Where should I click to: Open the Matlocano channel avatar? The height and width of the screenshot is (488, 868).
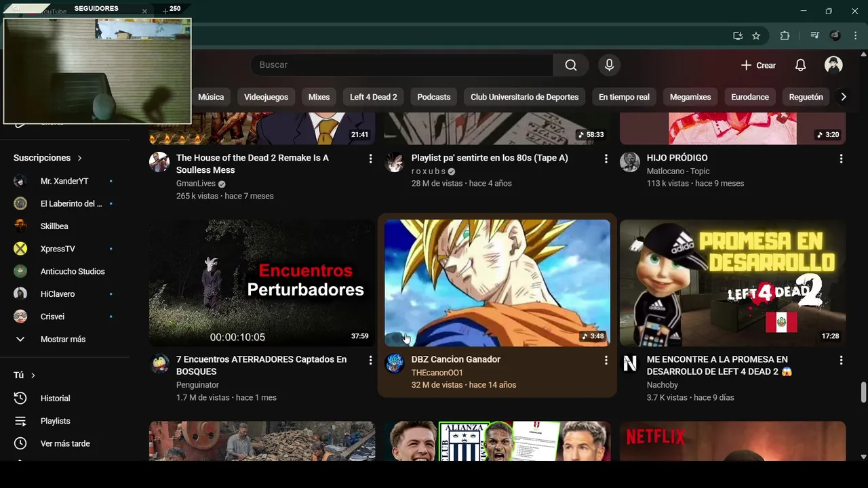point(630,162)
